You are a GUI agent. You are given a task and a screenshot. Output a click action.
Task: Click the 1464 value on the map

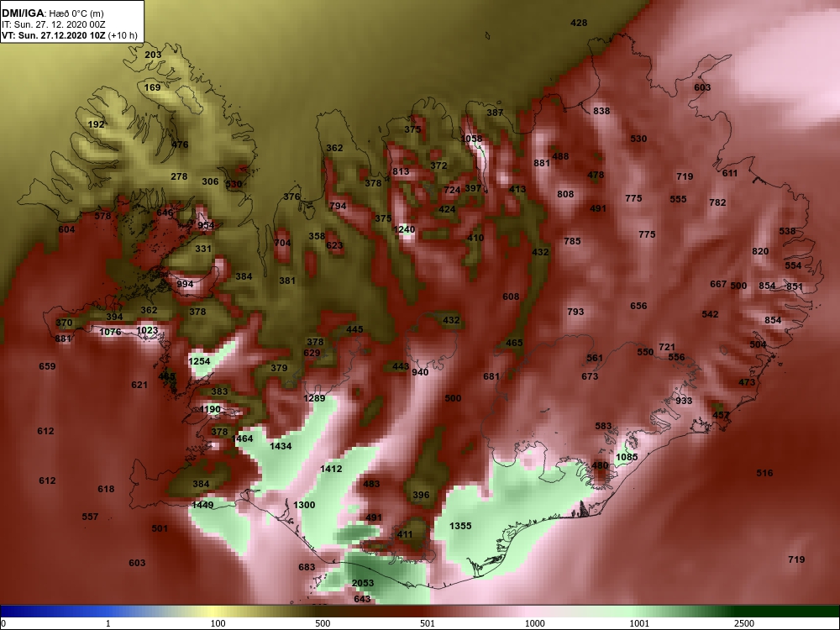(242, 438)
